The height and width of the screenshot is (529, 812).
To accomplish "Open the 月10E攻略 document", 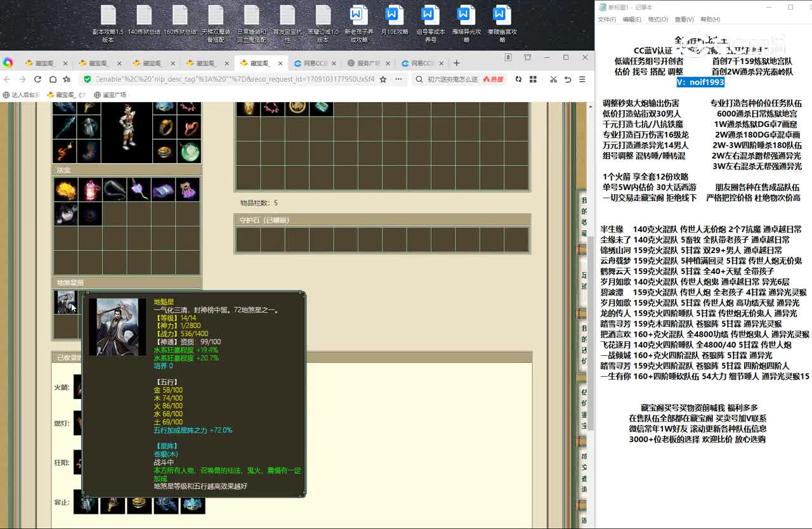I will pyautogui.click(x=395, y=20).
